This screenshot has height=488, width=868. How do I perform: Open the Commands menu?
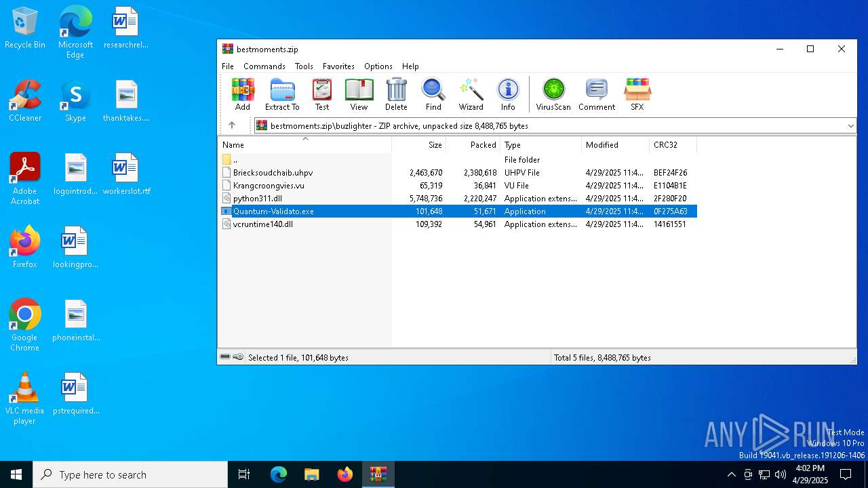click(x=264, y=66)
